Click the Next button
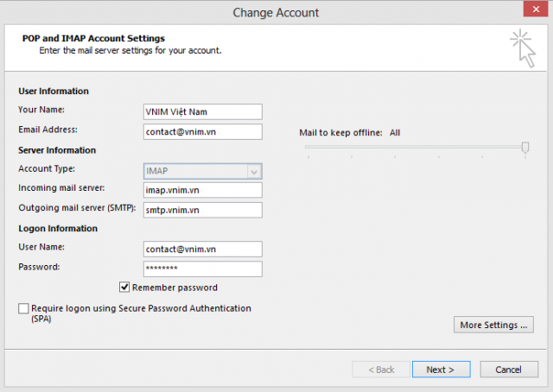The image size is (553, 392). (x=441, y=370)
